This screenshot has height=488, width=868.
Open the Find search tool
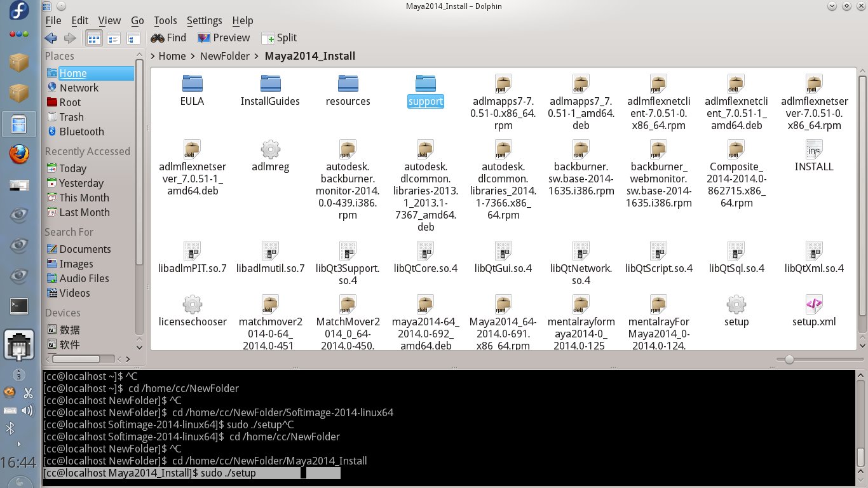coord(168,38)
